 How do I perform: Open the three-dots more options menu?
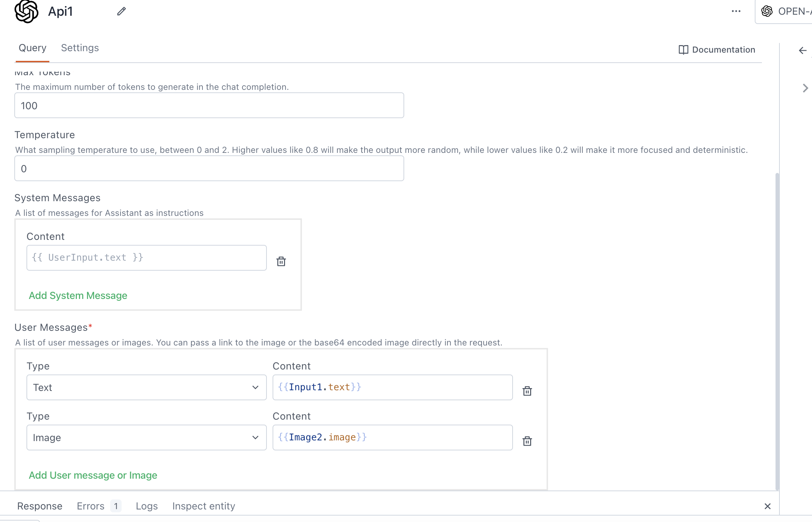(x=736, y=11)
